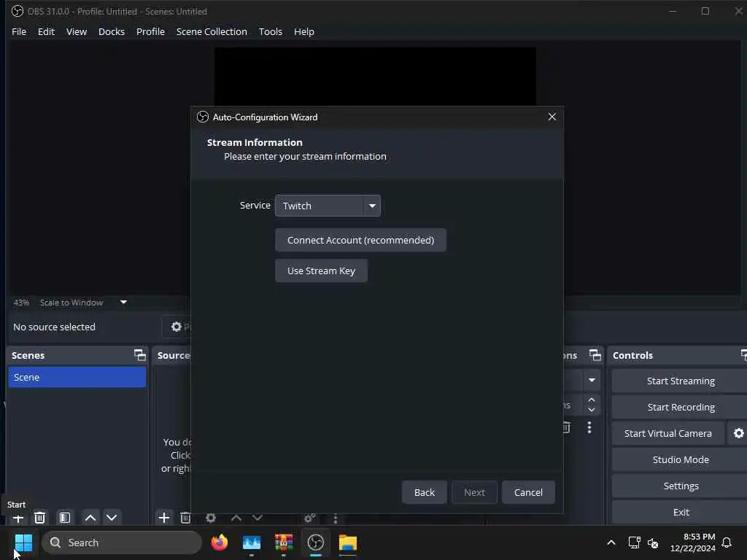
Task: Remove source with the Sources trash icon
Action: coord(185,518)
